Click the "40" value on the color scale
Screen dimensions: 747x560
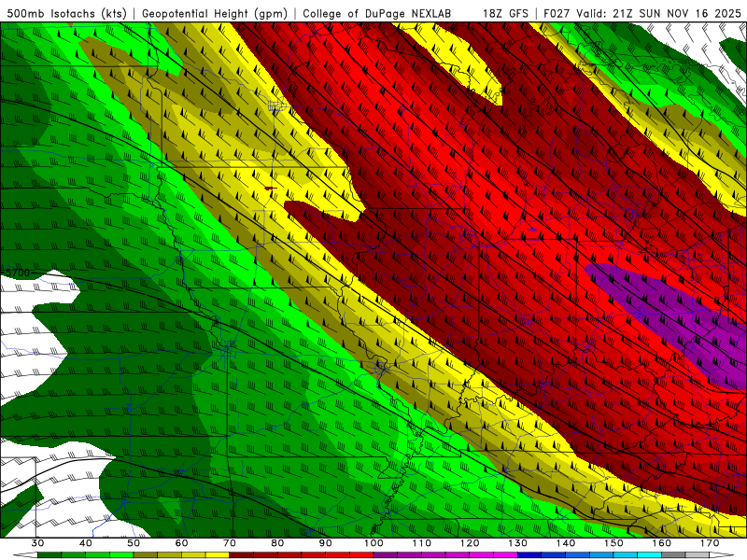86,543
